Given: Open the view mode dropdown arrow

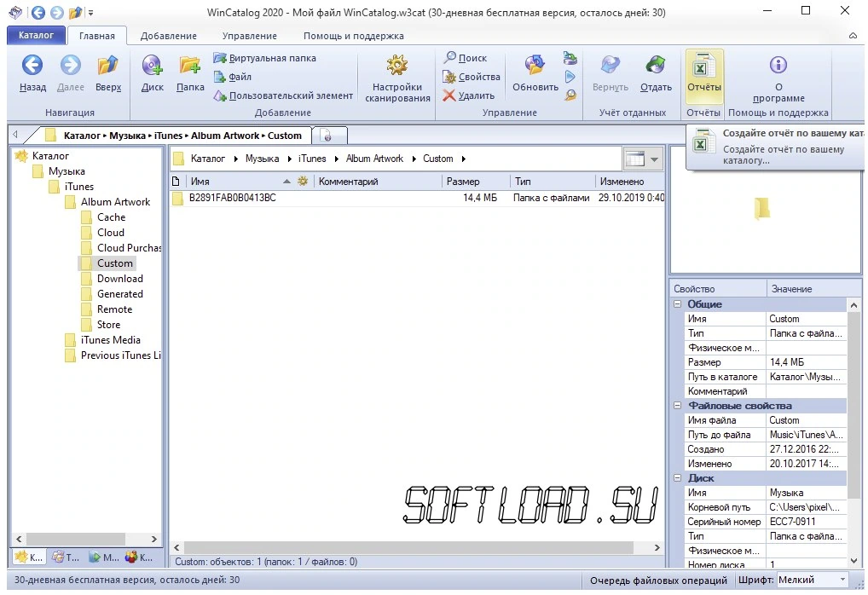Looking at the screenshot, I should [x=654, y=159].
